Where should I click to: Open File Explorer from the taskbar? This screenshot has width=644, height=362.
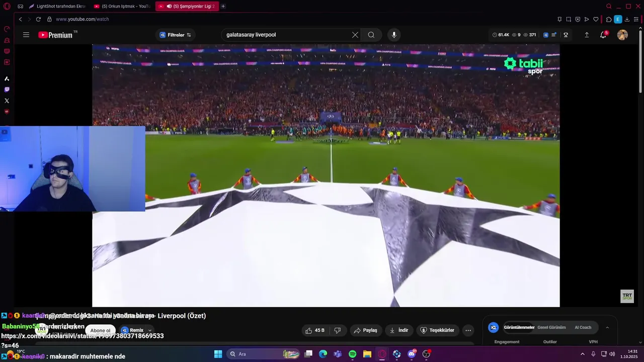click(x=367, y=354)
